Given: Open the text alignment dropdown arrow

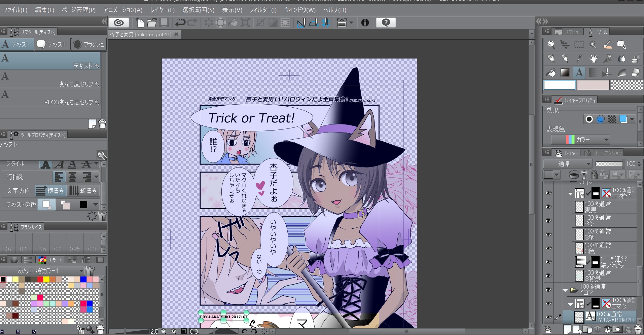Looking at the screenshot, I should 97,177.
